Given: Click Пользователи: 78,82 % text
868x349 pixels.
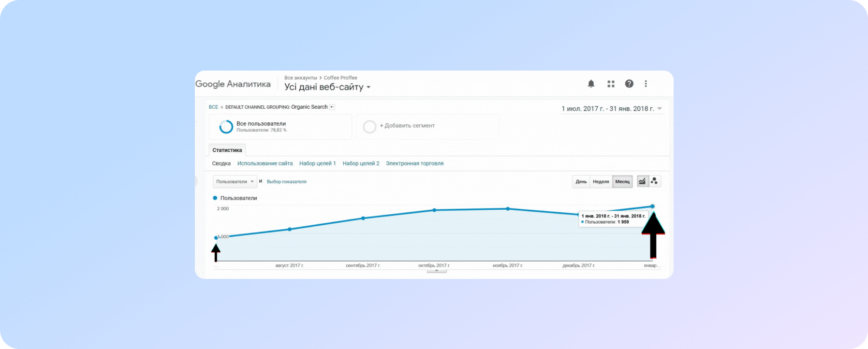Looking at the screenshot, I should [x=261, y=130].
